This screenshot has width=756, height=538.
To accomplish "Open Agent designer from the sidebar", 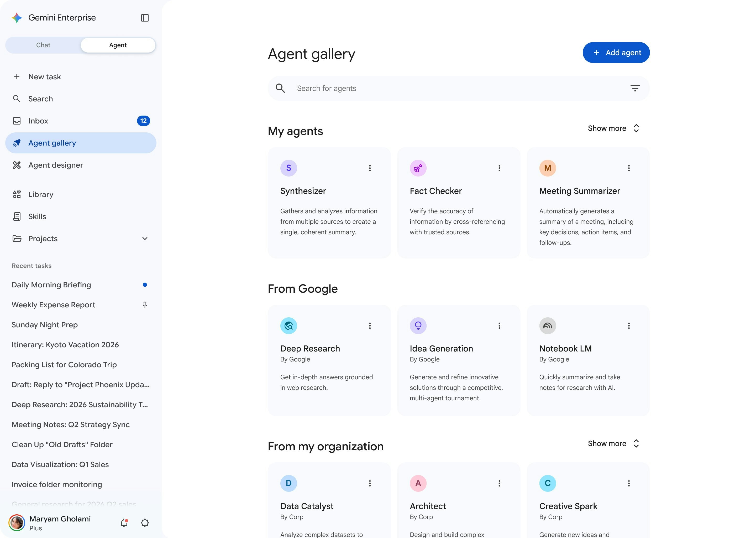I will [55, 165].
